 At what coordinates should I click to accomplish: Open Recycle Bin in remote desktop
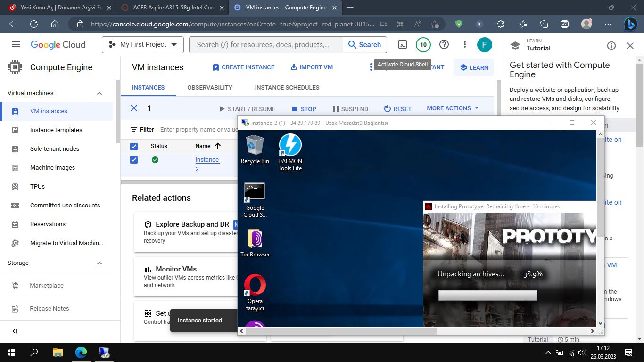[x=255, y=149]
